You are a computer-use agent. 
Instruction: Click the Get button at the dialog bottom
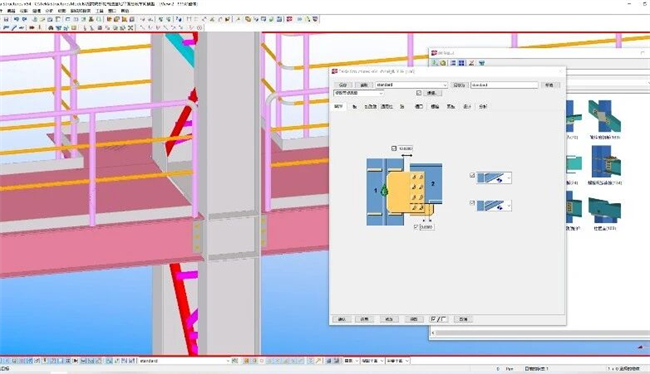click(x=414, y=319)
